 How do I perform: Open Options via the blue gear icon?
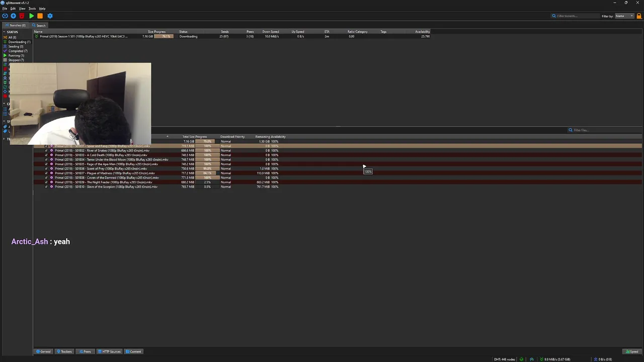(x=50, y=16)
